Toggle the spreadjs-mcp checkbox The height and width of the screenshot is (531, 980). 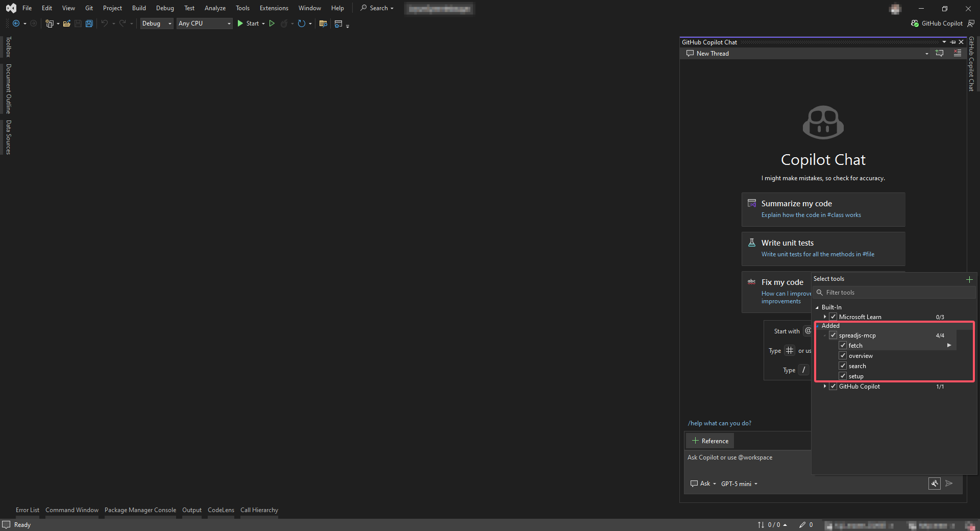coord(834,335)
